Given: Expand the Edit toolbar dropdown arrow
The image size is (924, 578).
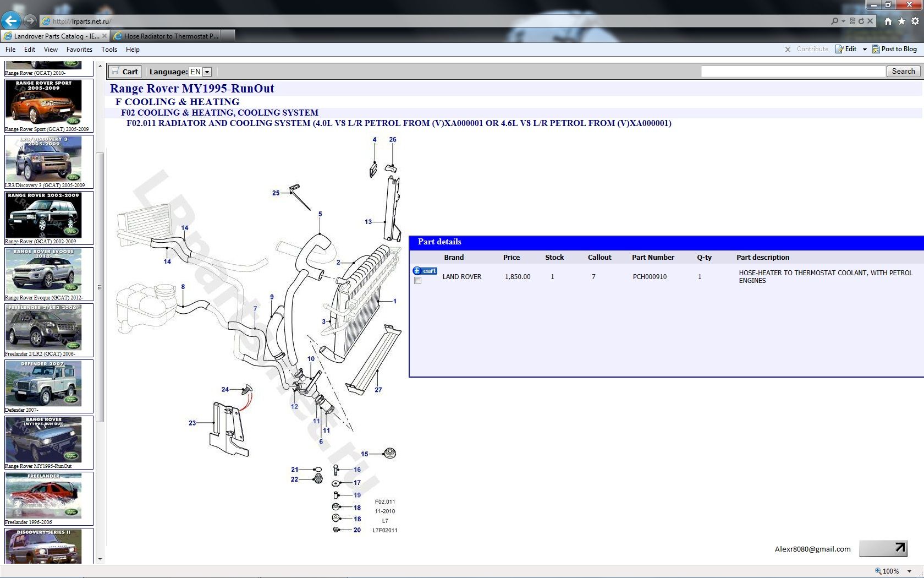Looking at the screenshot, I should [865, 50].
